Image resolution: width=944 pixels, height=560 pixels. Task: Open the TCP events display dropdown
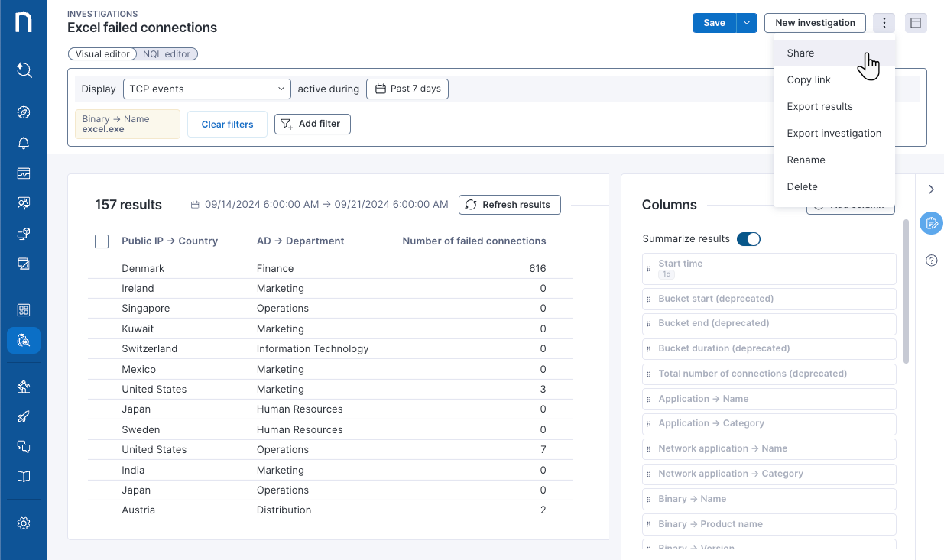(x=206, y=89)
